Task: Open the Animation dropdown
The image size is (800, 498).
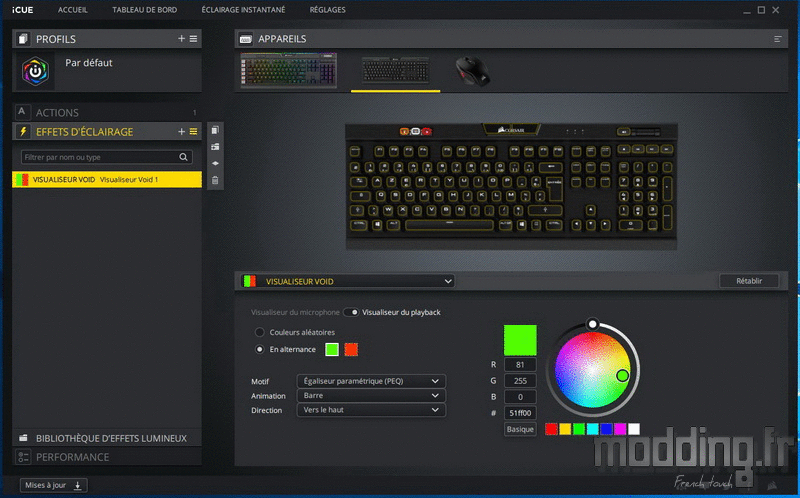Action: [371, 395]
